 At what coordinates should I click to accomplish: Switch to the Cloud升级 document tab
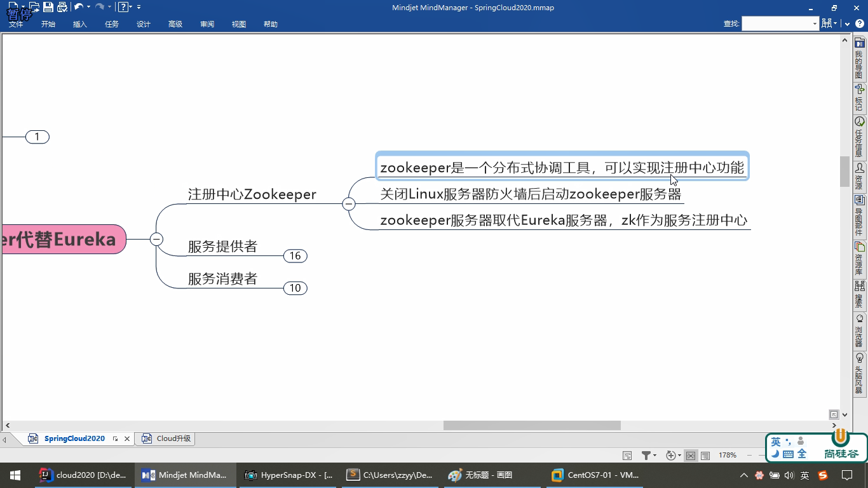tap(166, 438)
